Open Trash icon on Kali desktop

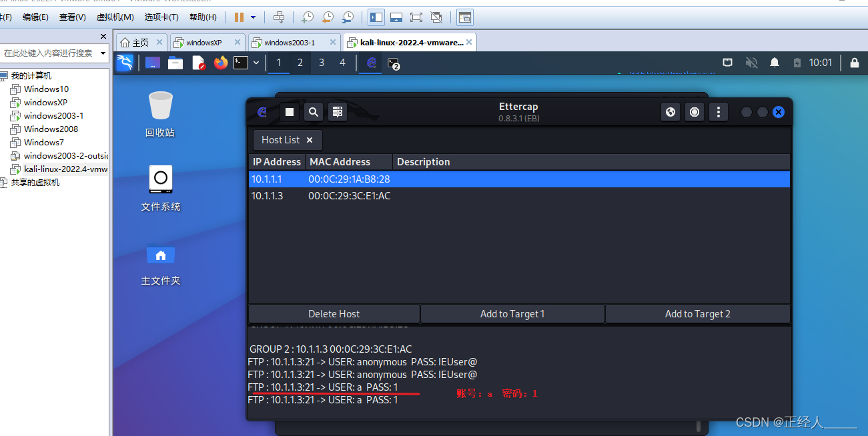click(x=160, y=115)
